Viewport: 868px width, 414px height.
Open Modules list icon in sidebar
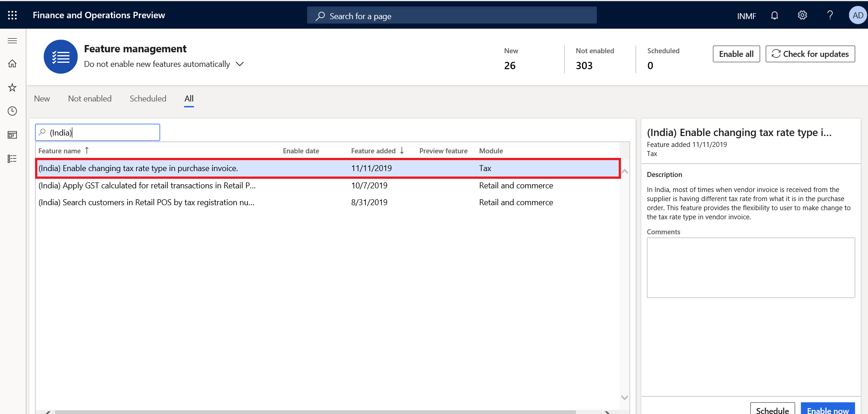click(12, 159)
